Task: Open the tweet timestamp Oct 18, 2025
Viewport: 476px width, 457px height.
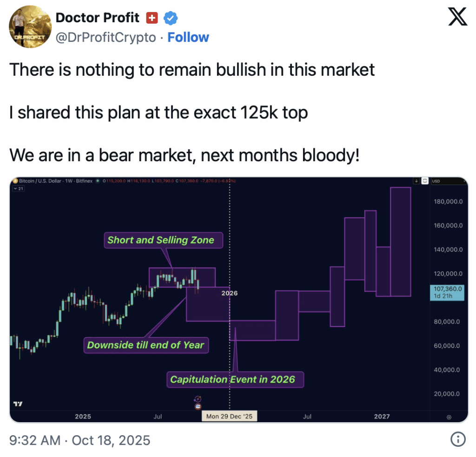Action: click(80, 439)
